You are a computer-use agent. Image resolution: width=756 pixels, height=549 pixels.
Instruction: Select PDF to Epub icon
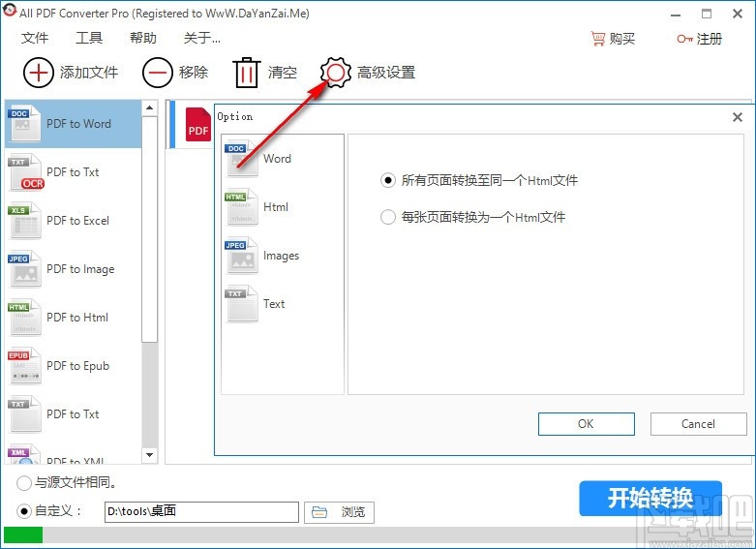point(24,366)
